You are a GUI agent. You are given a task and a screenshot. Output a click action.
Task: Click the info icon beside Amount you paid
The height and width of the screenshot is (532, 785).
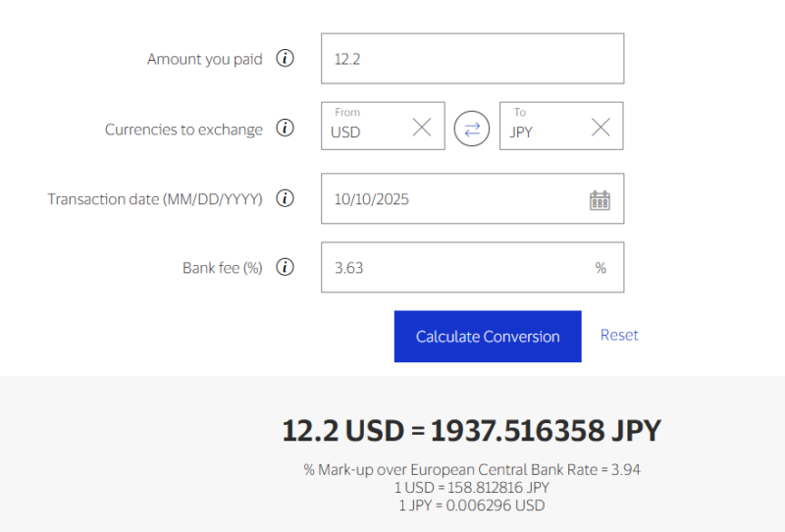click(x=286, y=58)
